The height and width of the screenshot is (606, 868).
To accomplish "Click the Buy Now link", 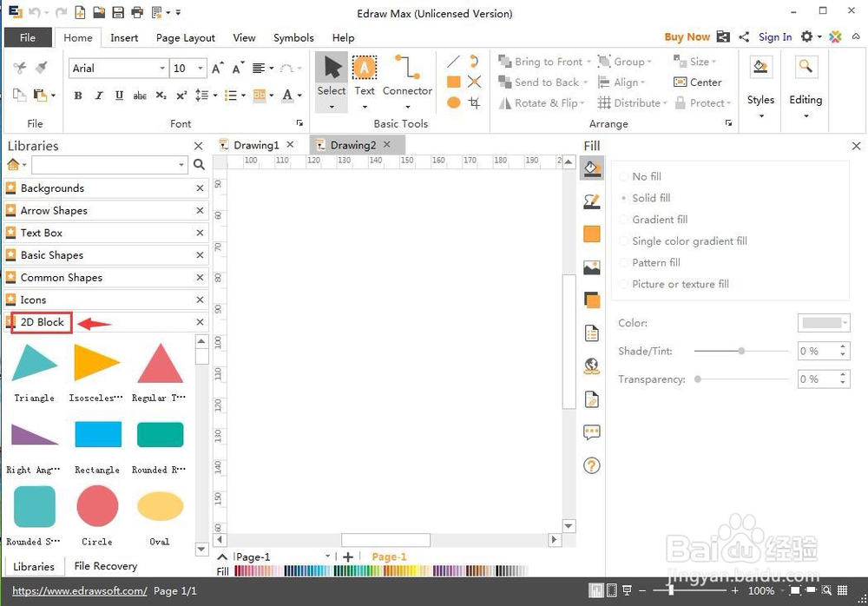I will (x=687, y=36).
